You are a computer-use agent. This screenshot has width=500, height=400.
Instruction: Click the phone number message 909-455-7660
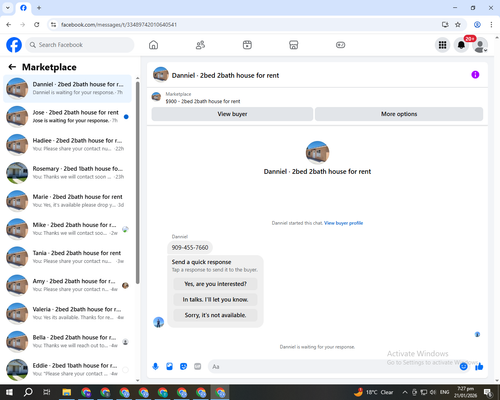(190, 247)
